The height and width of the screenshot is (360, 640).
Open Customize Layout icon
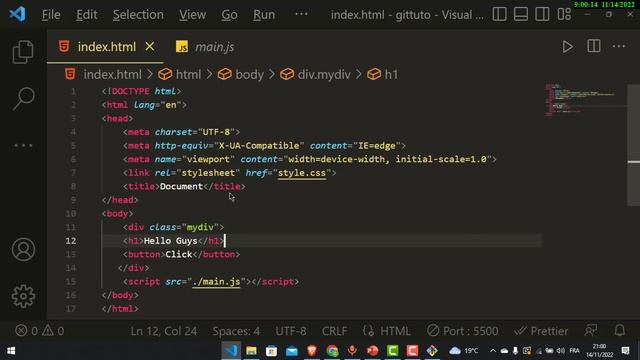click(564, 14)
